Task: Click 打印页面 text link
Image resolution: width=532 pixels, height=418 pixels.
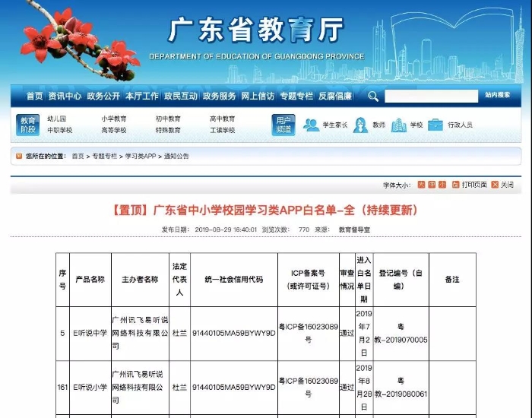Action: point(474,185)
